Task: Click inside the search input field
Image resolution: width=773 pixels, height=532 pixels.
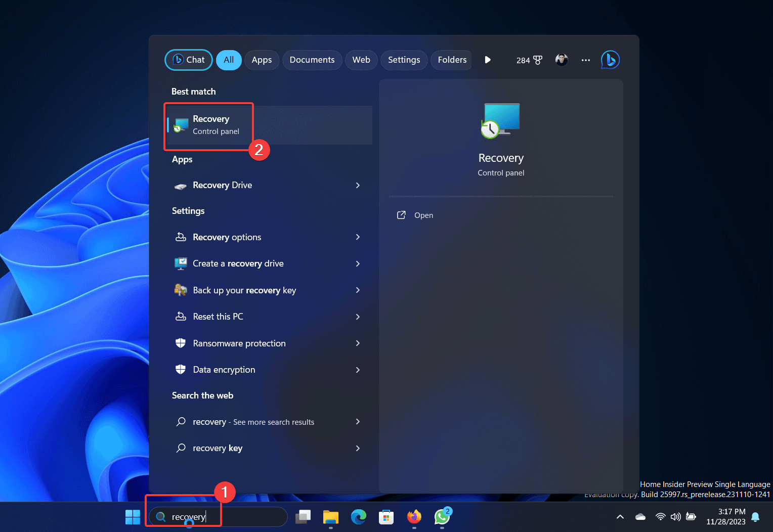Action: pyautogui.click(x=218, y=517)
